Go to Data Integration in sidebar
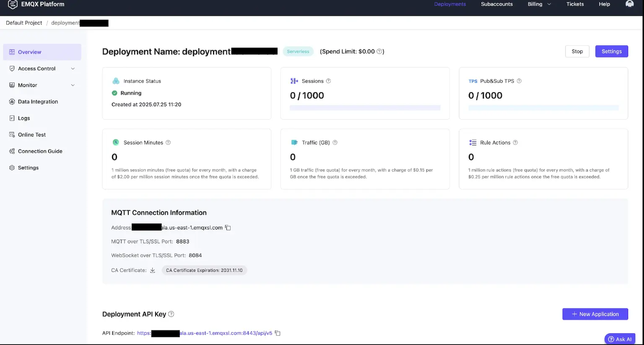The height and width of the screenshot is (345, 644). click(38, 102)
